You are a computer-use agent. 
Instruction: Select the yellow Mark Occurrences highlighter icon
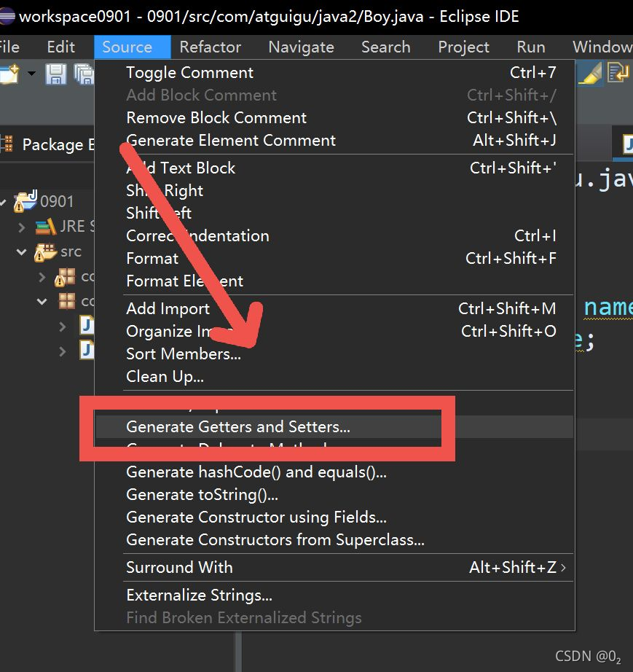[x=590, y=73]
